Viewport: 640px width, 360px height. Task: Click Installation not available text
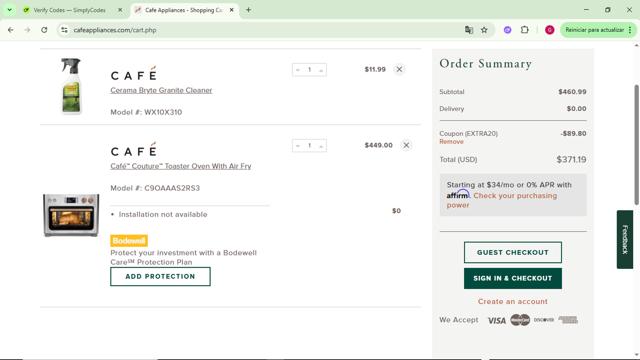tap(163, 214)
